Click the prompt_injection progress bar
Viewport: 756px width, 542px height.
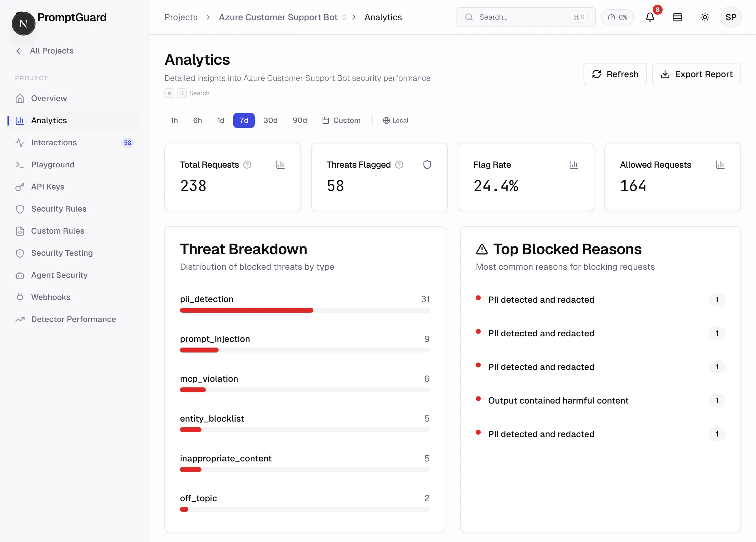pos(305,350)
